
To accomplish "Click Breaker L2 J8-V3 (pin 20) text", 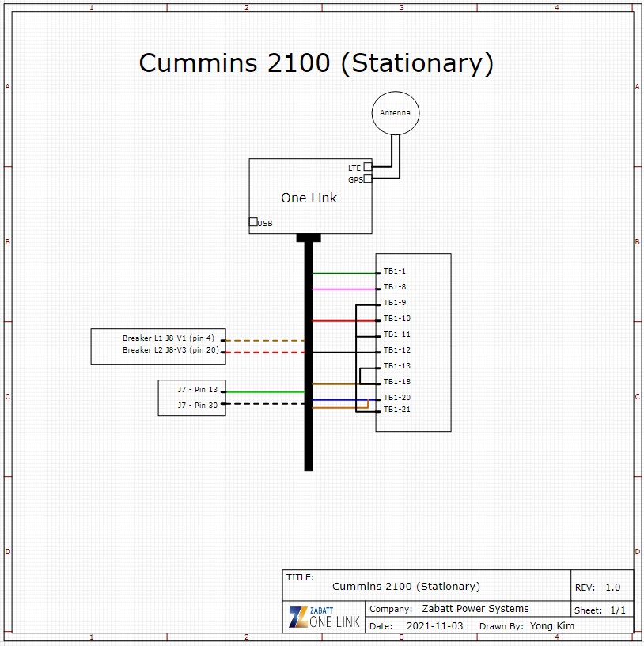I will [x=171, y=349].
